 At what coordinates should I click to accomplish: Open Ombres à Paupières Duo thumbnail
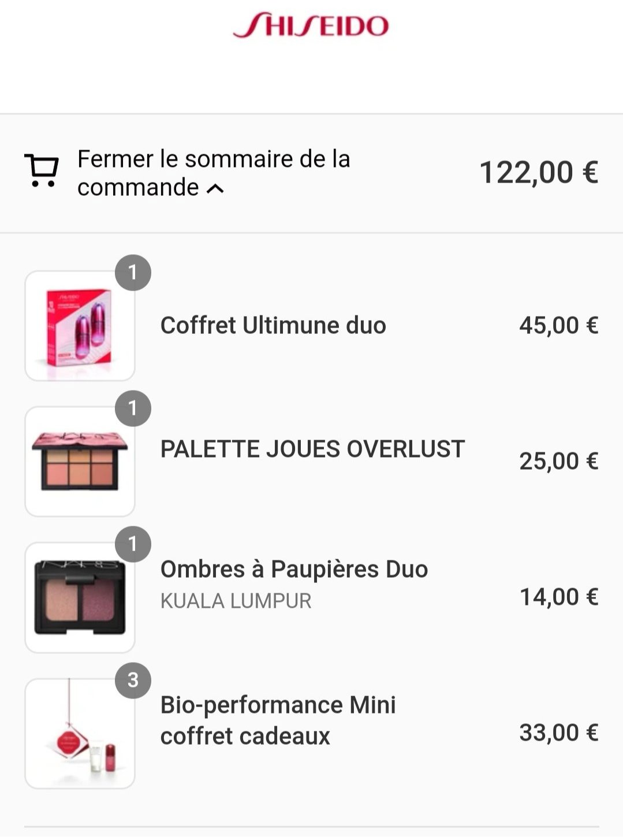pyautogui.click(x=80, y=597)
